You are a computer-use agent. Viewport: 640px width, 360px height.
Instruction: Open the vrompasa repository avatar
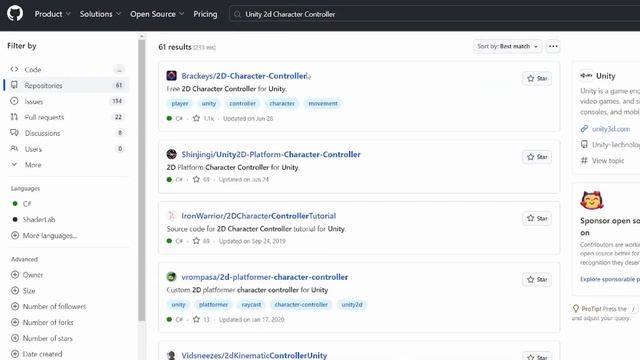click(171, 277)
